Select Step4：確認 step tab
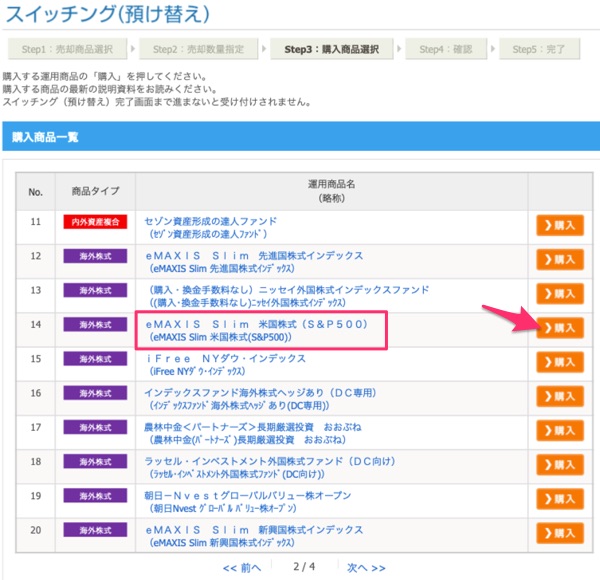Viewport: 600px width, 580px height. 446,49
